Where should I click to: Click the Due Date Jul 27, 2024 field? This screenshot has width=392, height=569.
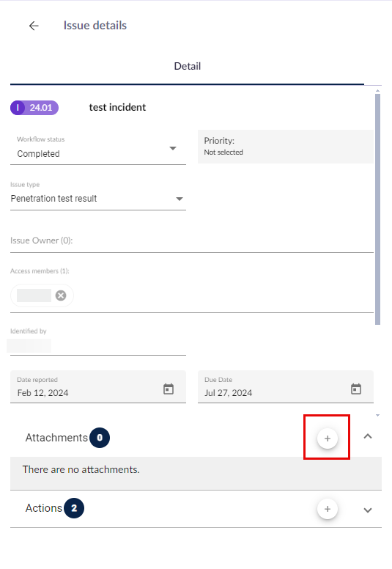click(286, 387)
